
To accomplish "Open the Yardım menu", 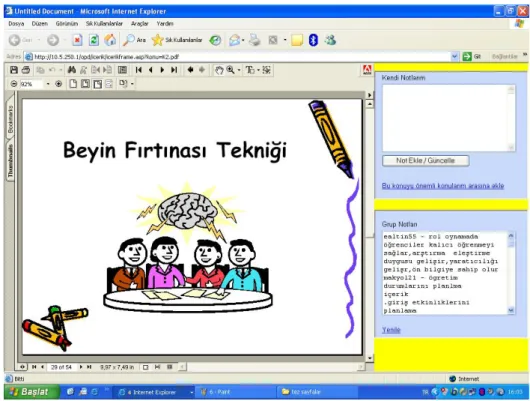I will click(x=165, y=24).
